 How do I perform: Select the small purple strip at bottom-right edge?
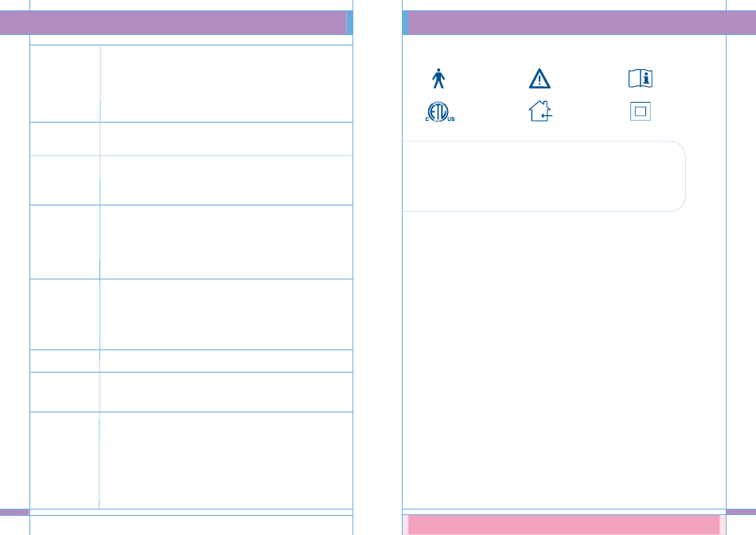[x=741, y=512]
